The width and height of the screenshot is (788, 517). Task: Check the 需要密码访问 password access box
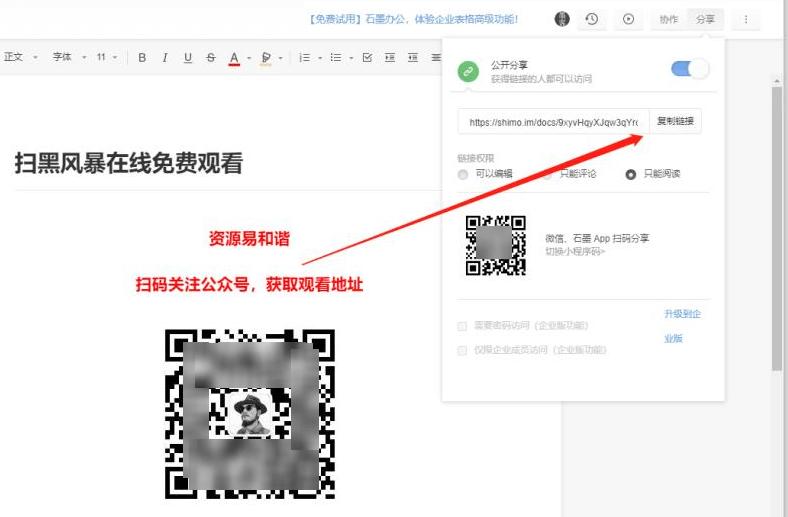(x=462, y=326)
